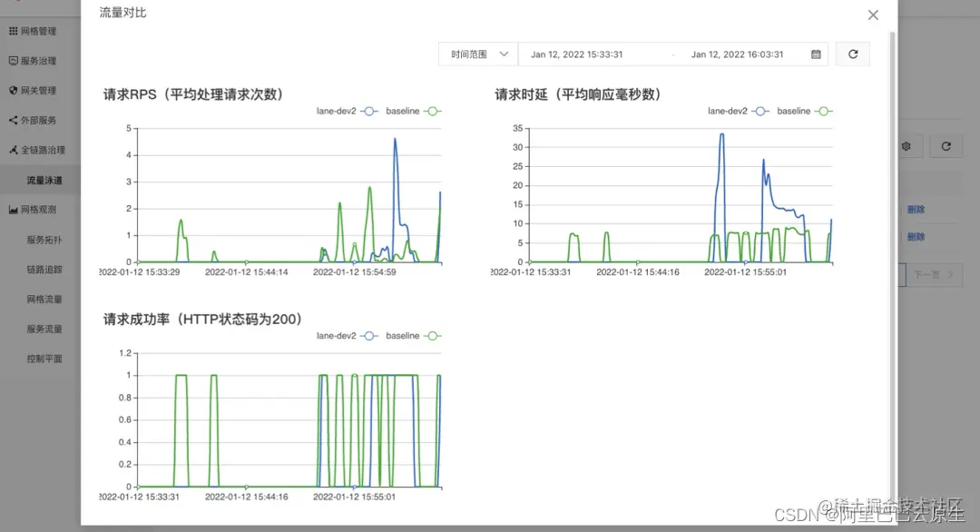Click the 外部服务 share icon in sidebar
Image resolution: width=980 pixels, height=532 pixels.
13,120
